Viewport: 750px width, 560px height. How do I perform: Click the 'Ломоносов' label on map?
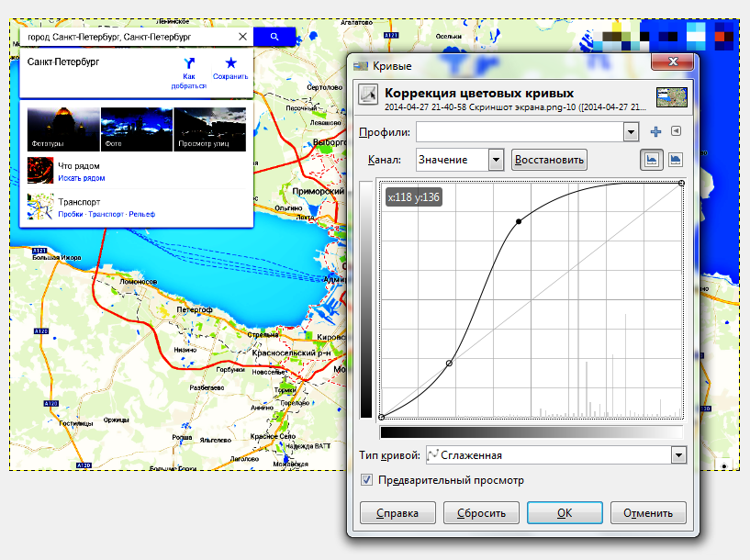click(x=139, y=282)
